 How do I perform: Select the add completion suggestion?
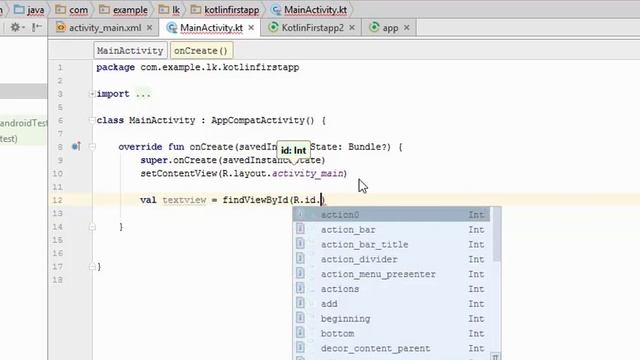point(392,304)
